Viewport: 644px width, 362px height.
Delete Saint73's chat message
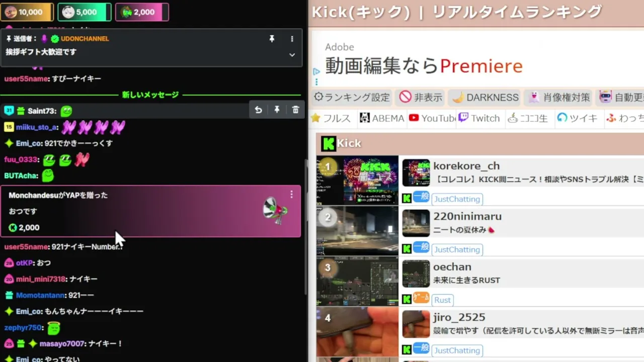(295, 110)
